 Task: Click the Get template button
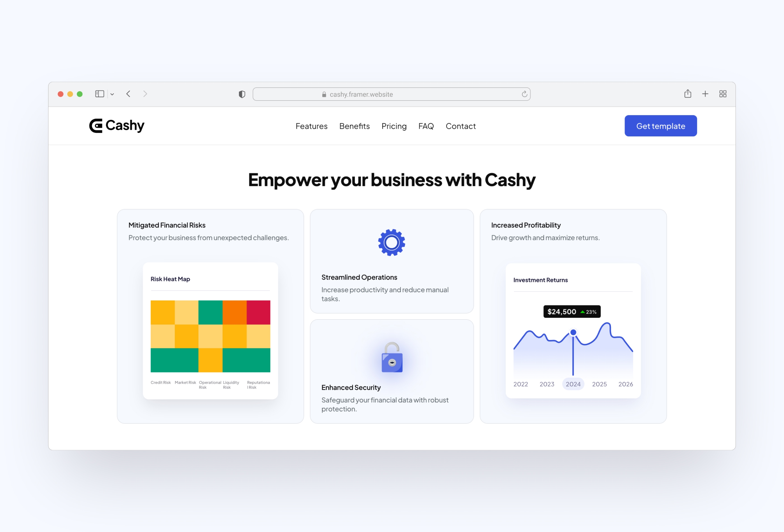click(x=661, y=126)
